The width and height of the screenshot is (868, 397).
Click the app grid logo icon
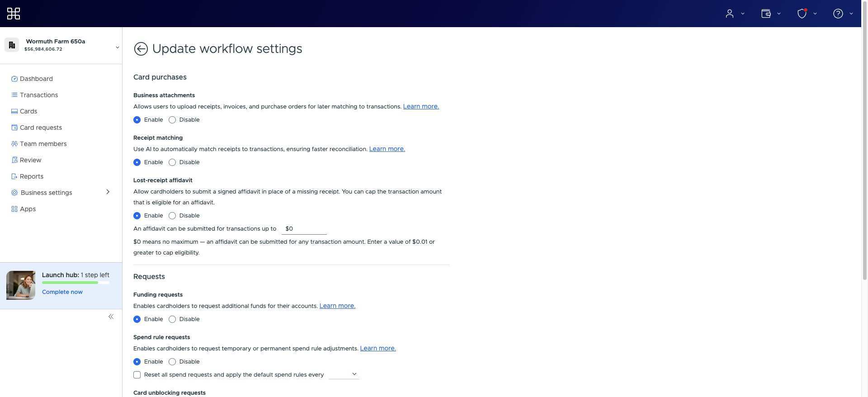coord(14,14)
